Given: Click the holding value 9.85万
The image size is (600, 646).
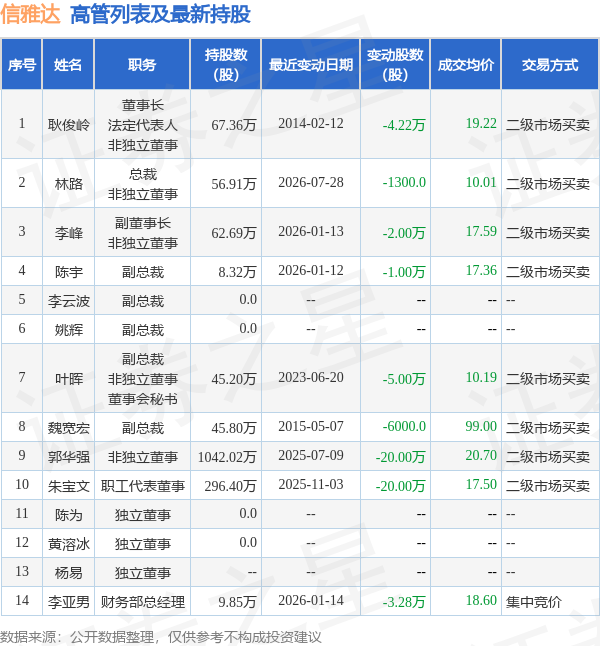Looking at the screenshot, I should click(x=237, y=602).
